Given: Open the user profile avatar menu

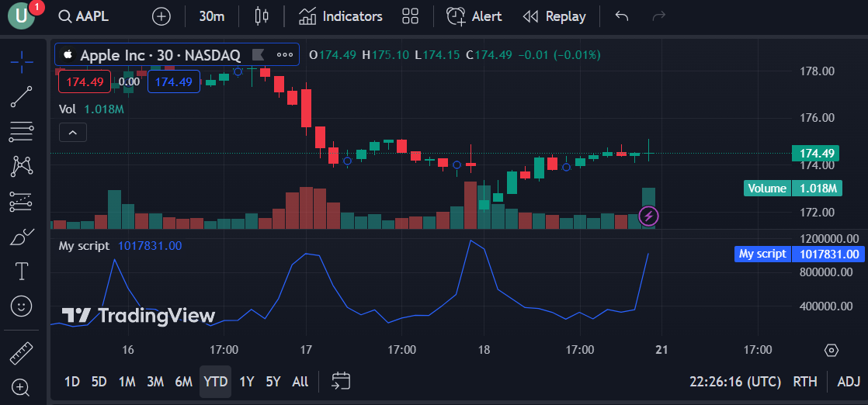Looking at the screenshot, I should point(21,16).
